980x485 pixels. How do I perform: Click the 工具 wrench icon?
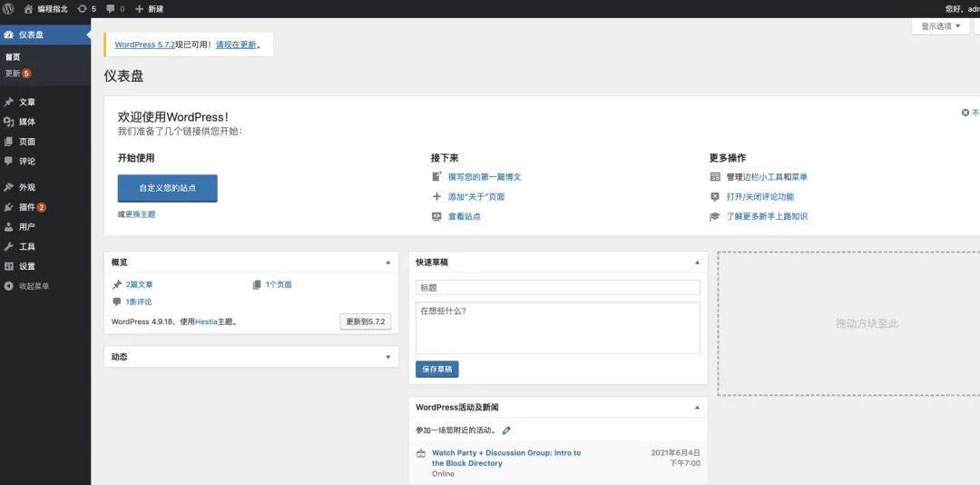(x=9, y=246)
